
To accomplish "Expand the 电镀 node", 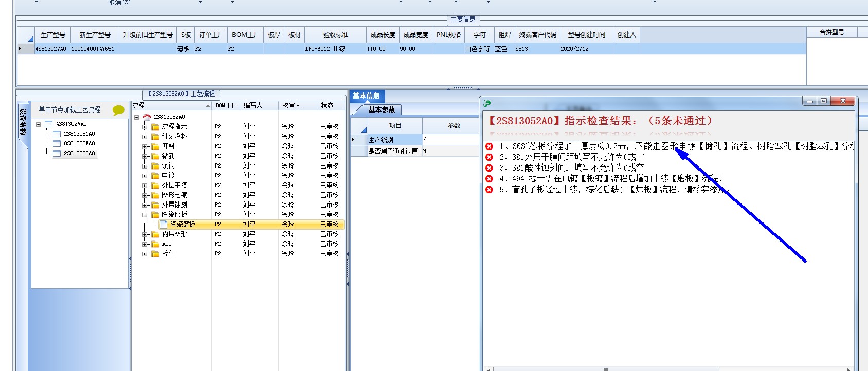I will (145, 176).
